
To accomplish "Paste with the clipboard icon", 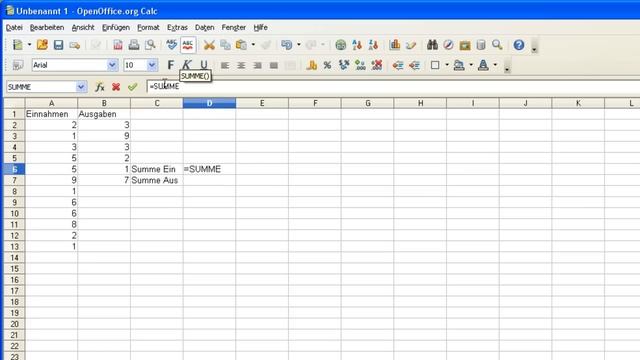I will point(242,45).
